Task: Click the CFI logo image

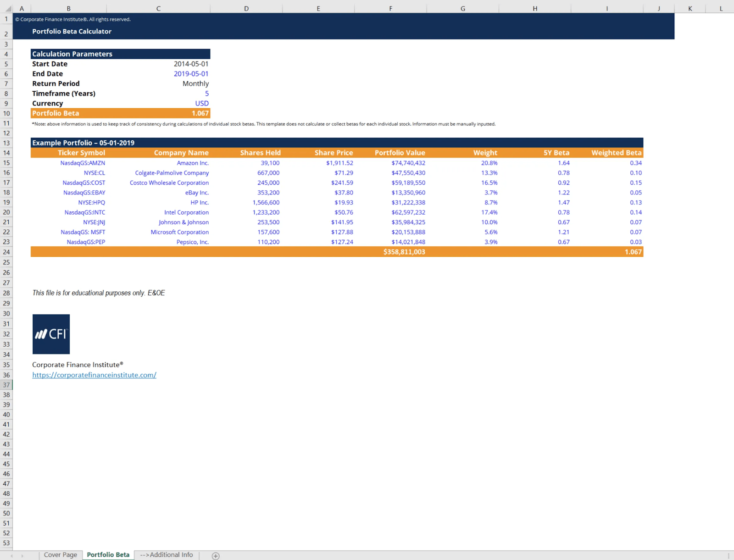Action: (x=50, y=334)
